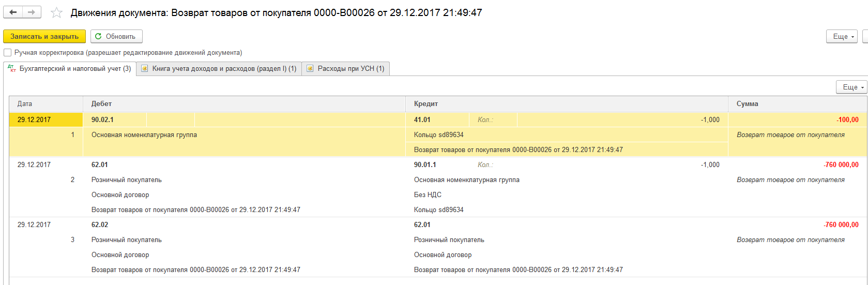868x285 pixels.
Task: Click 'Кольцо sd89634' in the credit of row 1
Action: (x=439, y=134)
